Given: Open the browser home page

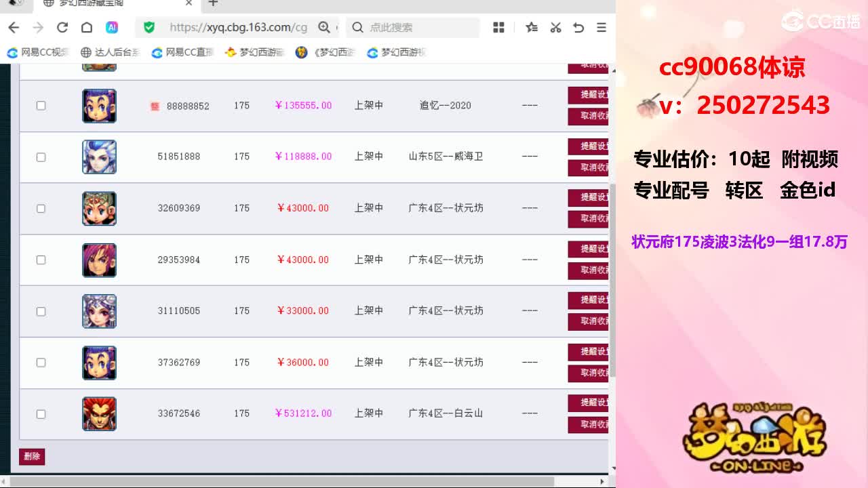Looking at the screenshot, I should click(x=87, y=27).
